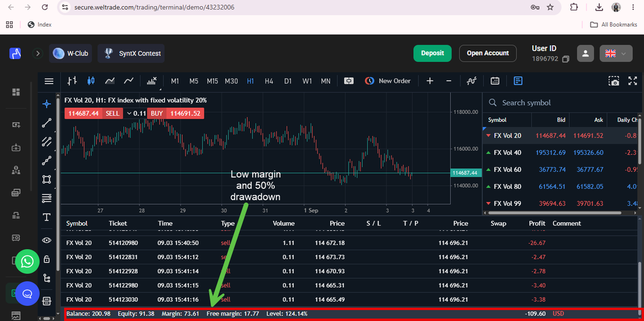Open live chat support bubble
This screenshot has height=321, width=644.
[28, 294]
